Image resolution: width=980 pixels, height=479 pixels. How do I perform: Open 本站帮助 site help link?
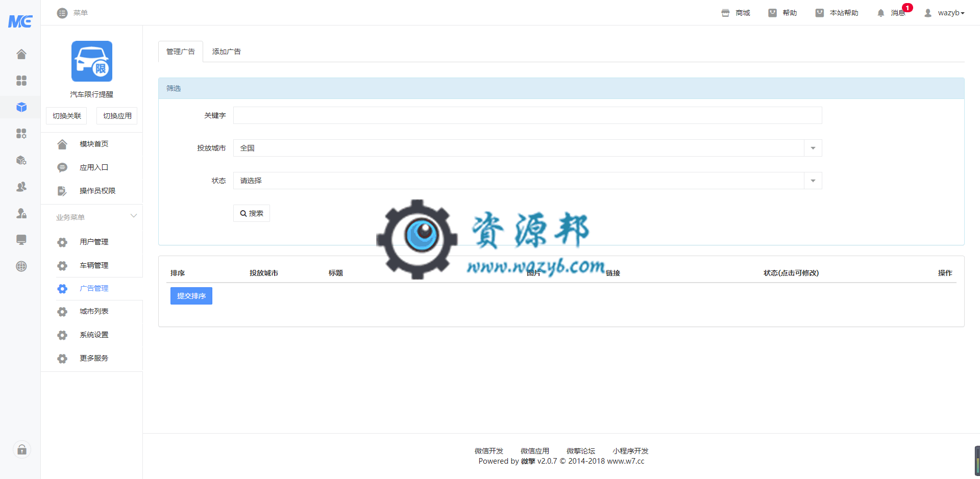[x=837, y=13]
